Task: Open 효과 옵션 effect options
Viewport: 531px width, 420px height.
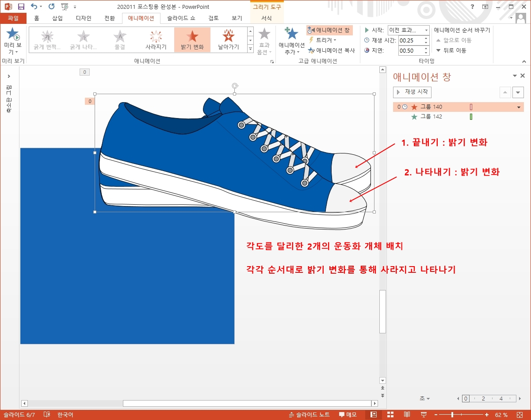Action: (264, 41)
